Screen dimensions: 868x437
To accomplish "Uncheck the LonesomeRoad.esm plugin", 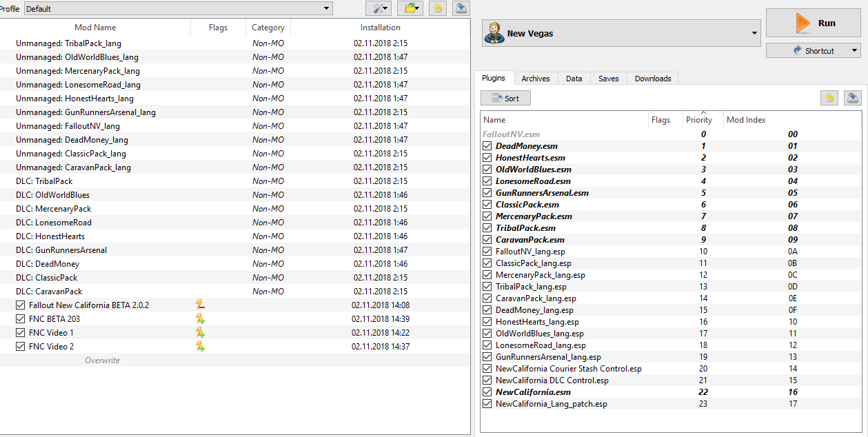I will tap(487, 181).
